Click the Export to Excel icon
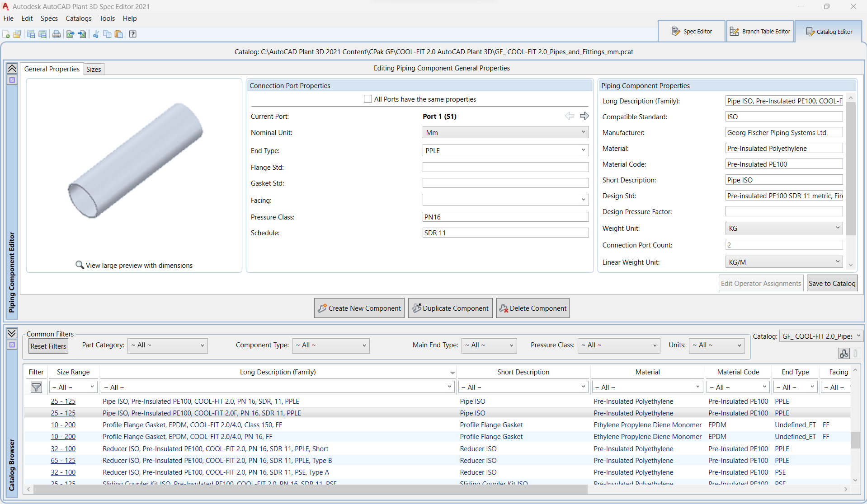The height and width of the screenshot is (504, 867). 70,34
